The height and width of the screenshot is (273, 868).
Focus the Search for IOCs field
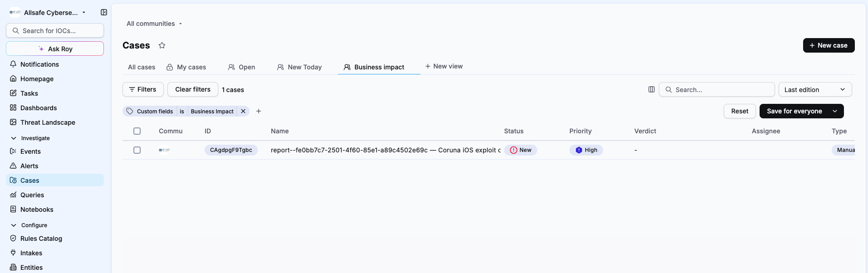(x=55, y=30)
